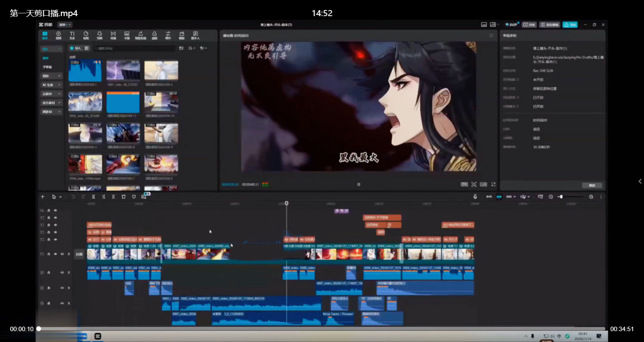Click the microphone record voiceover icon
This screenshot has width=644, height=342.
point(475,197)
